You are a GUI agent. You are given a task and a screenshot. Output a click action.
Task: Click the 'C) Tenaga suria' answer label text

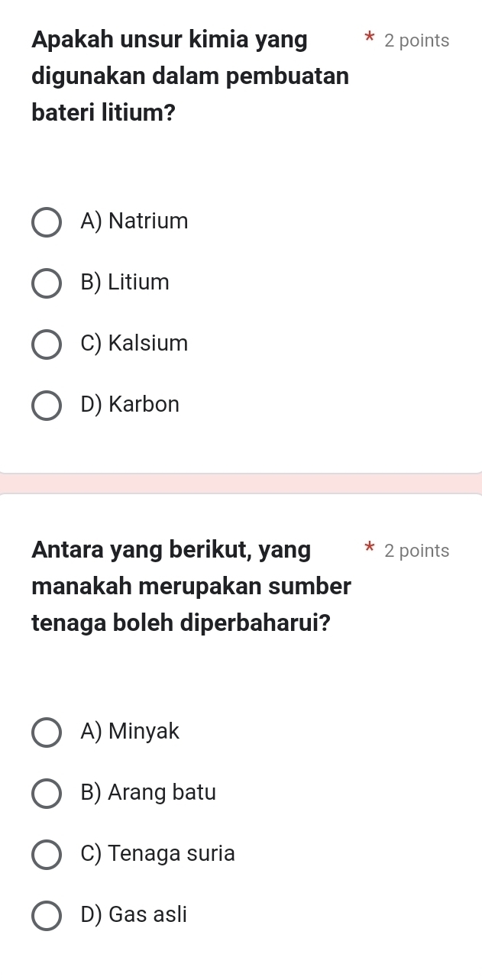(x=157, y=854)
